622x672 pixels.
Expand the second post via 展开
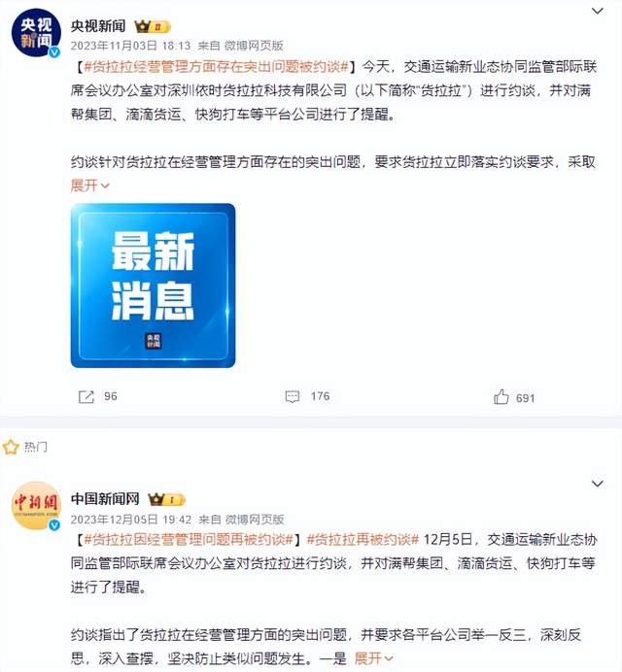(373, 657)
